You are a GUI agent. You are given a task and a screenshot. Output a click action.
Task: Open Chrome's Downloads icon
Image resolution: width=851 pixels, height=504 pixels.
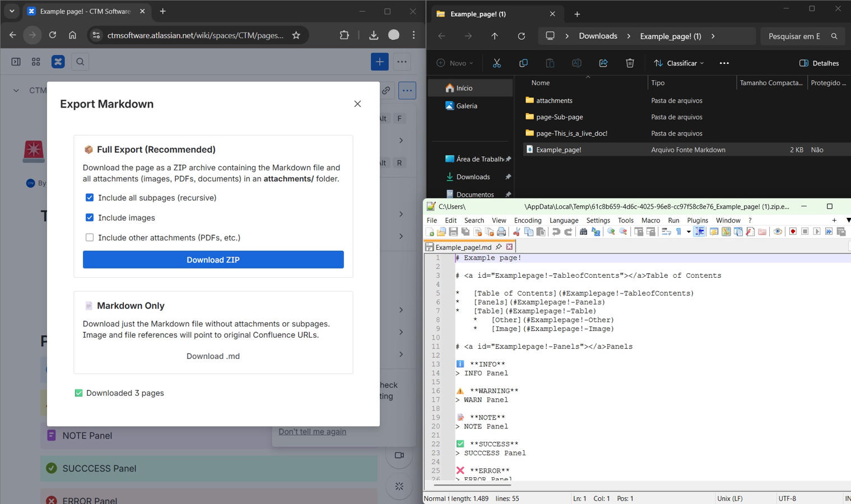click(374, 35)
